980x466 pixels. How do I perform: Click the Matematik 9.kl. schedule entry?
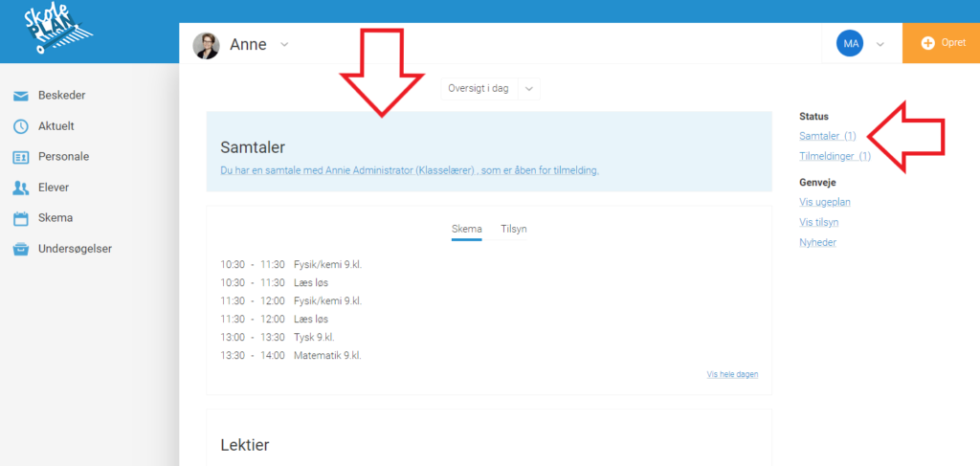pos(291,356)
